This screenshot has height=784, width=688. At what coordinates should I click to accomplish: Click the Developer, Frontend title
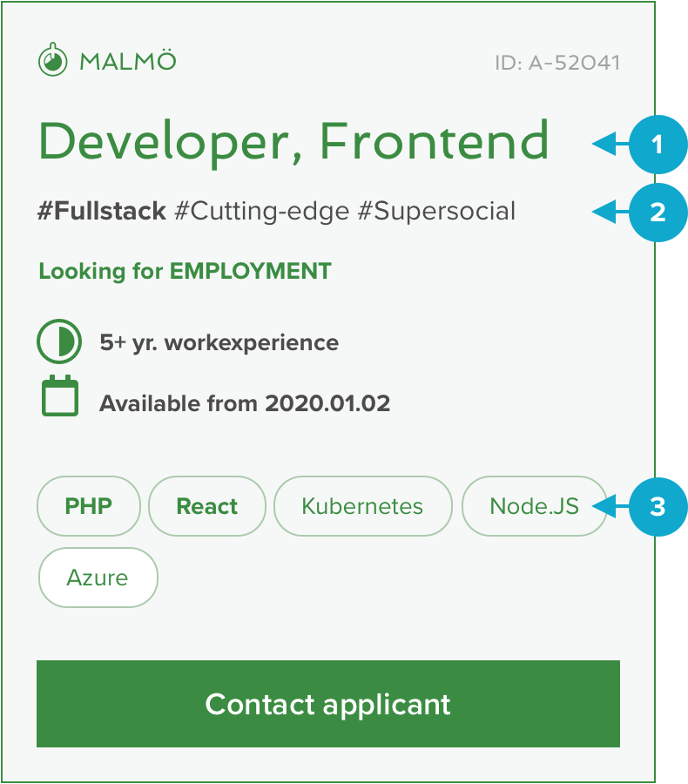pyautogui.click(x=294, y=142)
